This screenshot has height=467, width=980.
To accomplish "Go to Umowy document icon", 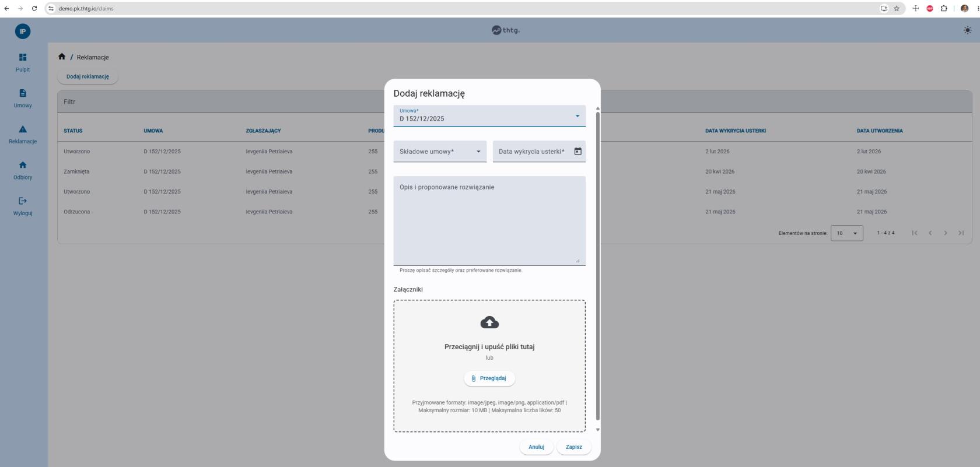I will 23,93.
